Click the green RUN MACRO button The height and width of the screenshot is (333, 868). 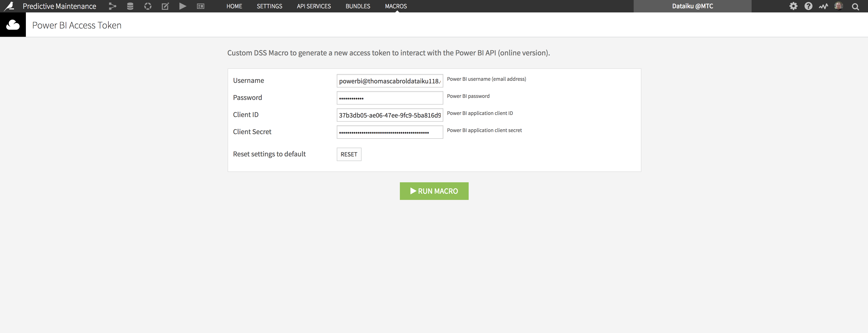434,191
